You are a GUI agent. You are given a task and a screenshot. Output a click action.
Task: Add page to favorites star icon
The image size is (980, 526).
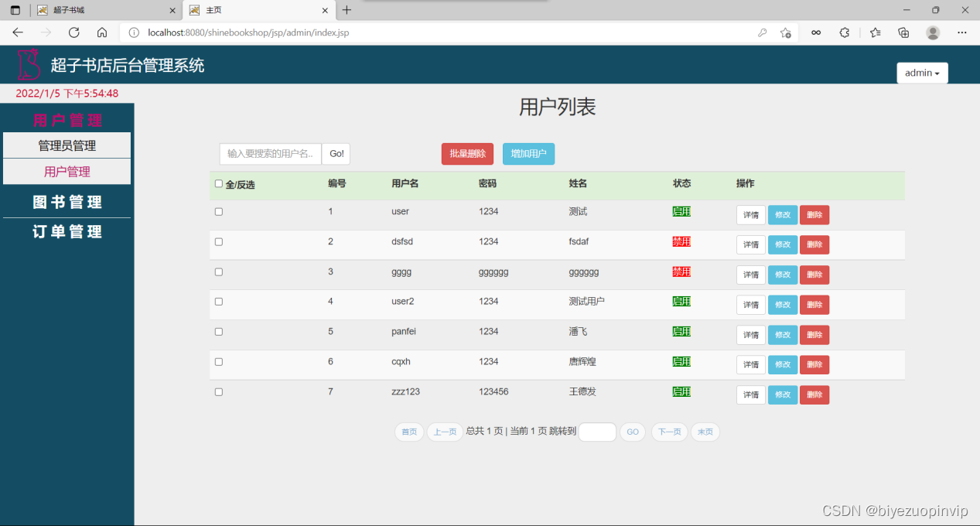click(x=786, y=32)
